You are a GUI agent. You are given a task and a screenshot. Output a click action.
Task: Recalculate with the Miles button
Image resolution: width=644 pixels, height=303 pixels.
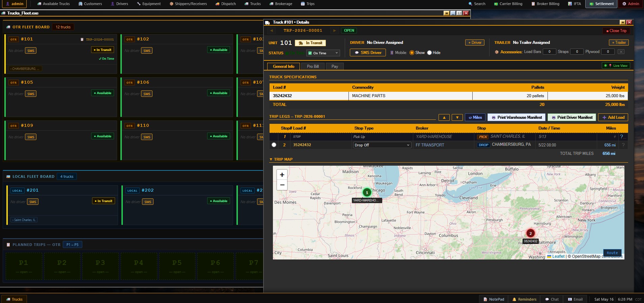click(475, 117)
